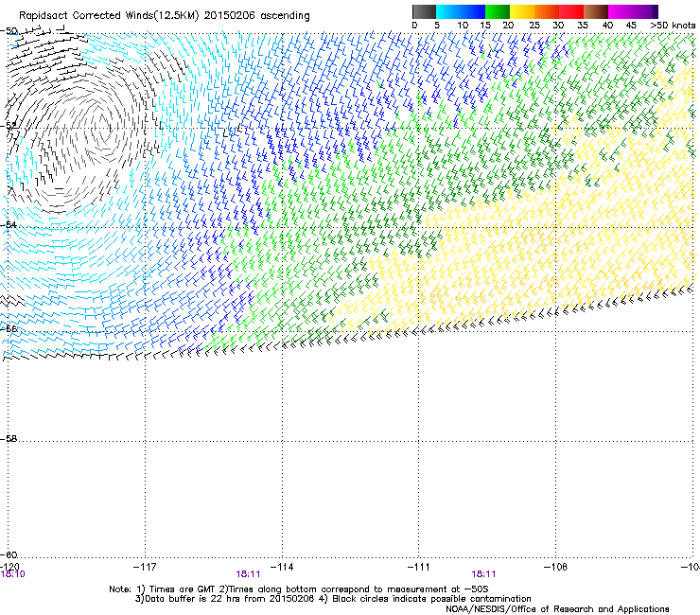Click the '-114' longitude axis label
This screenshot has height=615, width=700.
[282, 567]
